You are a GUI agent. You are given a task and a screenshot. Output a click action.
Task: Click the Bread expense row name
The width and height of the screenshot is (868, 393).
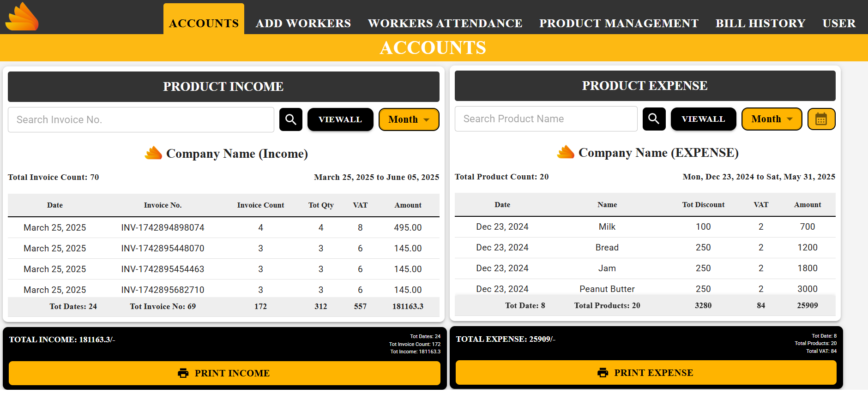[607, 247]
